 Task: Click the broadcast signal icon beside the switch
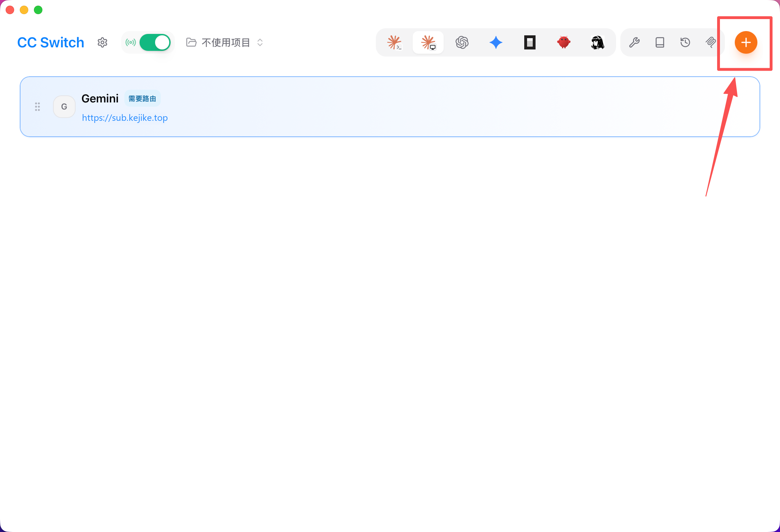click(131, 42)
